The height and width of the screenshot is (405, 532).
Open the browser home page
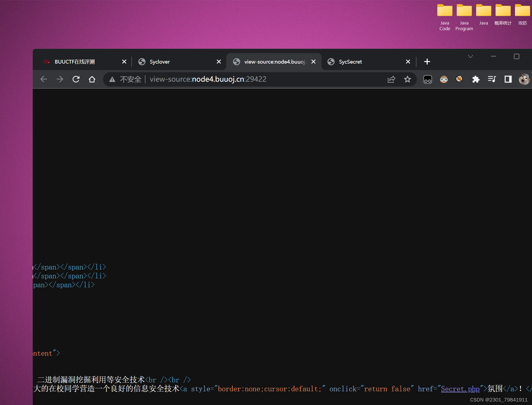coord(92,79)
